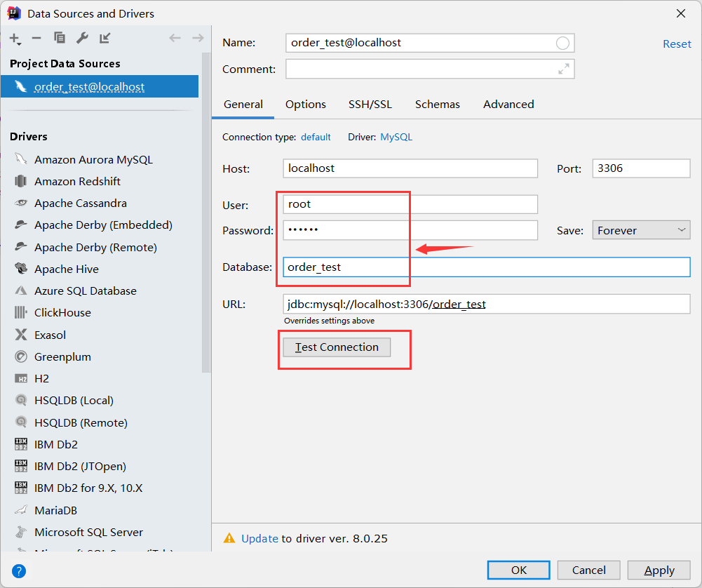Select IBM Db2 (JTOpen) driver
702x588 pixels.
[x=80, y=466]
